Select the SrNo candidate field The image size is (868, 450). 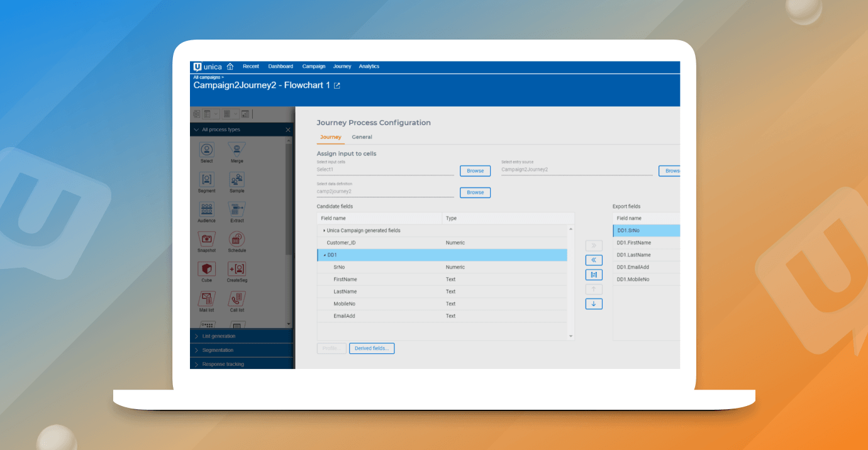click(x=442, y=267)
